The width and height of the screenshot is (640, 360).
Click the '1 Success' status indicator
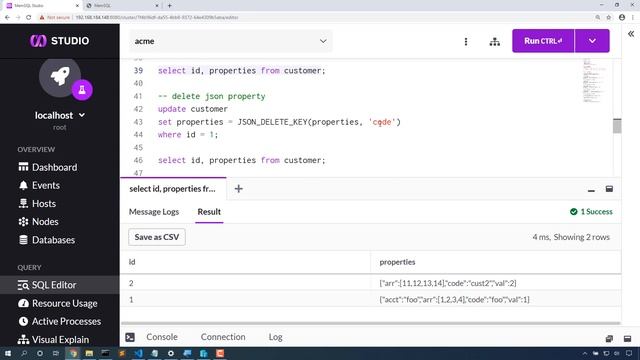(591, 211)
